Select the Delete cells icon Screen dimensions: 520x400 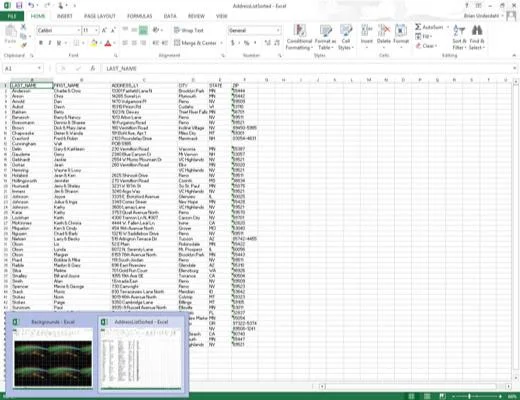[x=383, y=35]
